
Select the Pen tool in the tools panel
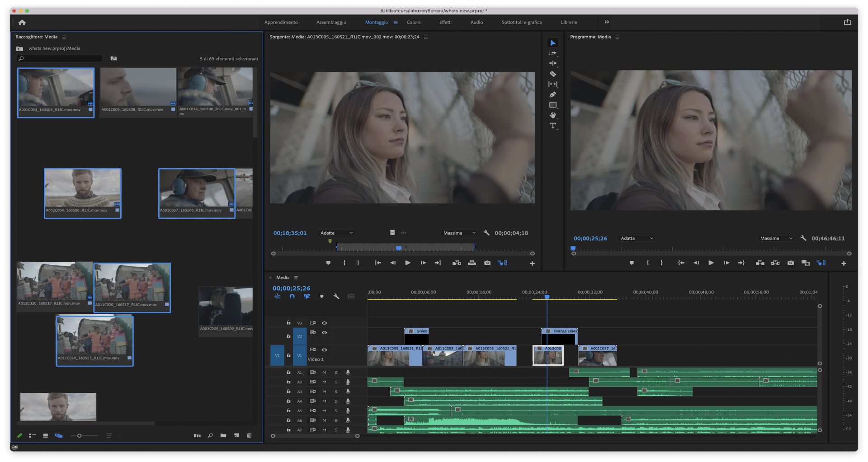point(552,94)
